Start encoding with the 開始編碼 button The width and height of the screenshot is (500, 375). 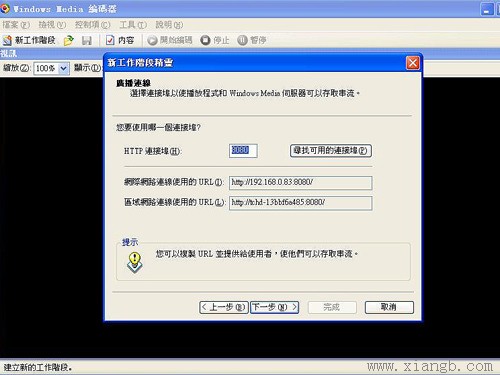click(170, 40)
